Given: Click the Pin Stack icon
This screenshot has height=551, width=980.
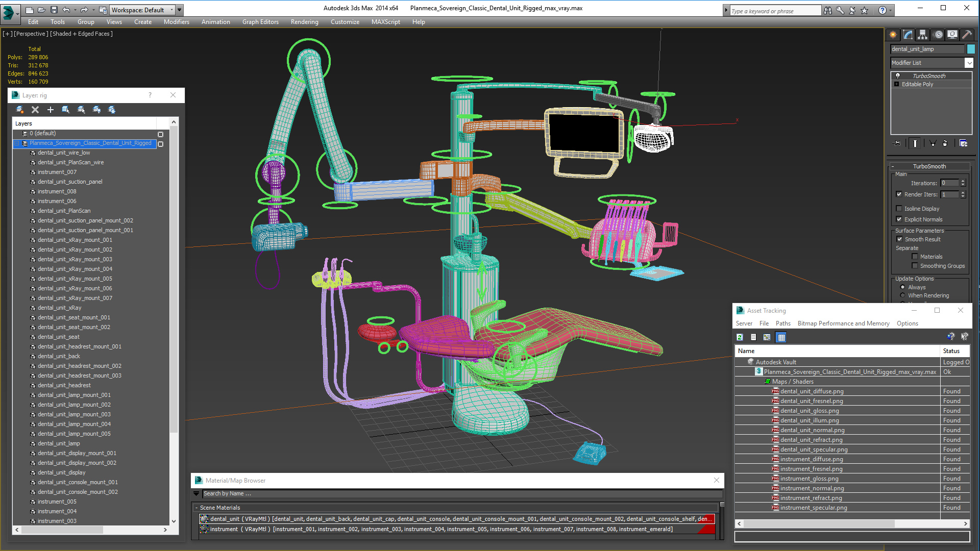Looking at the screenshot, I should pyautogui.click(x=896, y=143).
